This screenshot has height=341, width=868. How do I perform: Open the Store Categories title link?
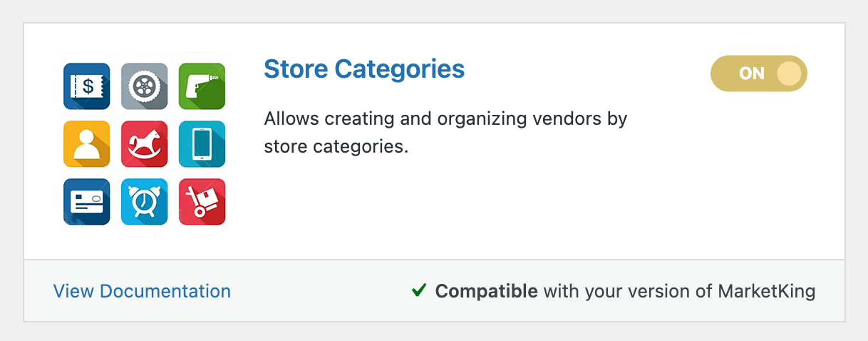364,69
